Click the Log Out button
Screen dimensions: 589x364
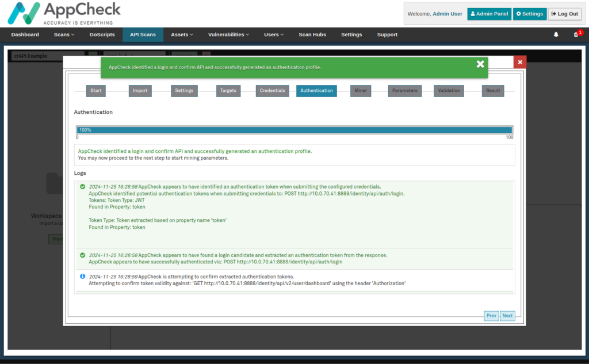pyautogui.click(x=564, y=14)
